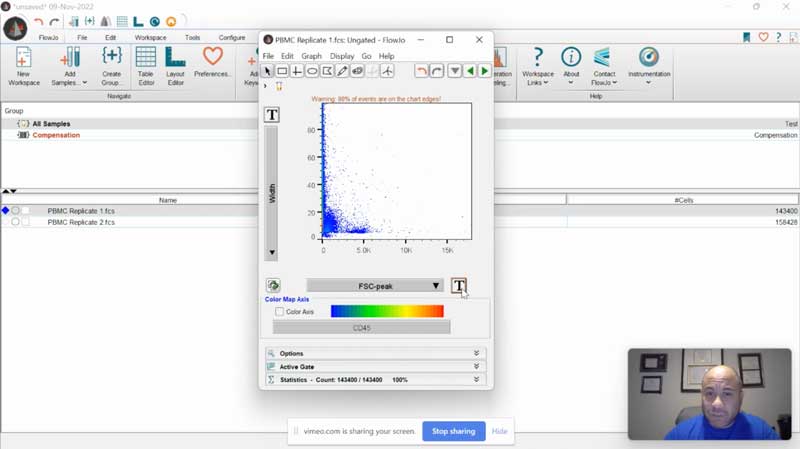Click the bookmark icon in main window
800x449 pixels.
746,37
